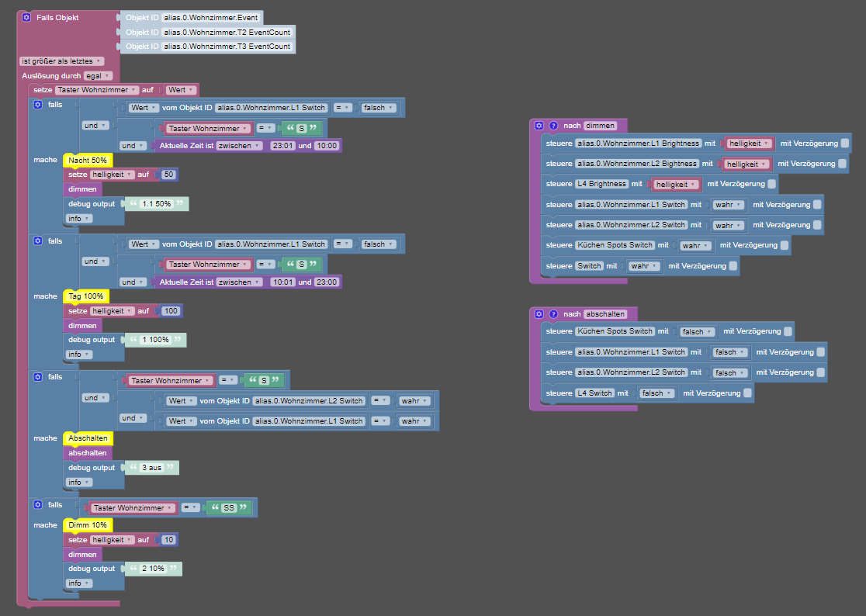
Task: Click Objekt ID alias.0.Wohnzimmer.Event field
Action: click(x=210, y=18)
